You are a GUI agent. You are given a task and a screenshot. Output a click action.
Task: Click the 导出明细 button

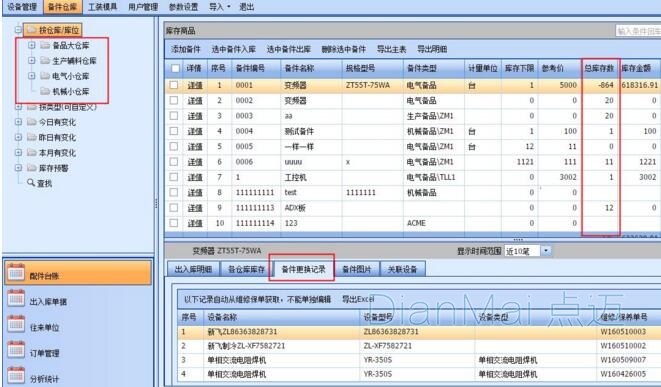click(x=432, y=49)
